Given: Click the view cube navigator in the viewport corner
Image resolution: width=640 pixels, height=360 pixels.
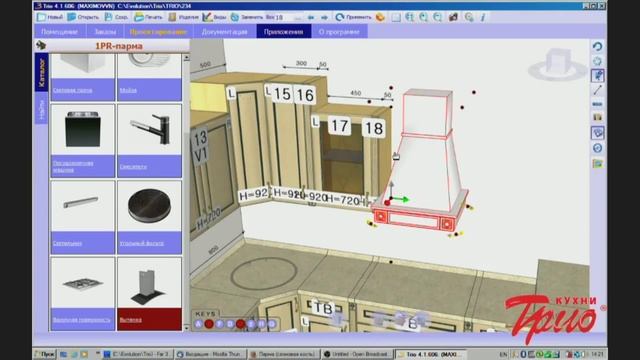Looking at the screenshot, I should (558, 65).
